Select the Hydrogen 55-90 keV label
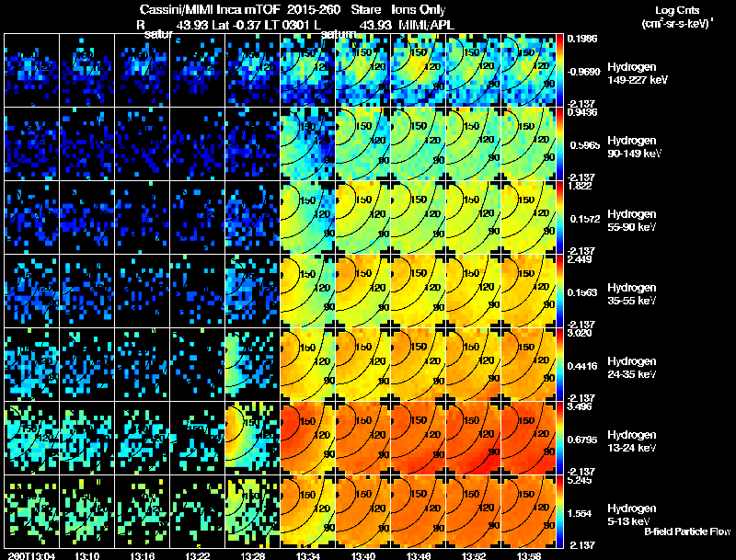Viewport: 736px width, 560px height. click(632, 221)
